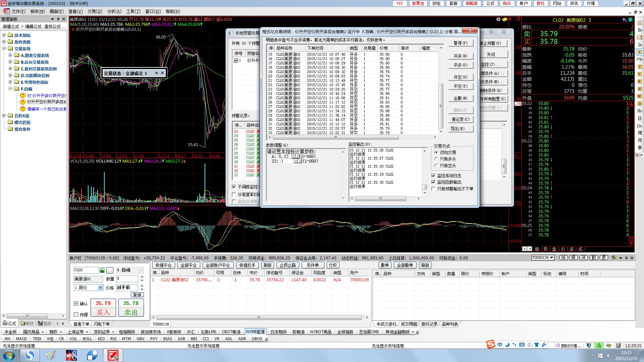Screen dimensions: 644x362
Task: Increase the 数量 quantity stepper
Action: pos(142,277)
